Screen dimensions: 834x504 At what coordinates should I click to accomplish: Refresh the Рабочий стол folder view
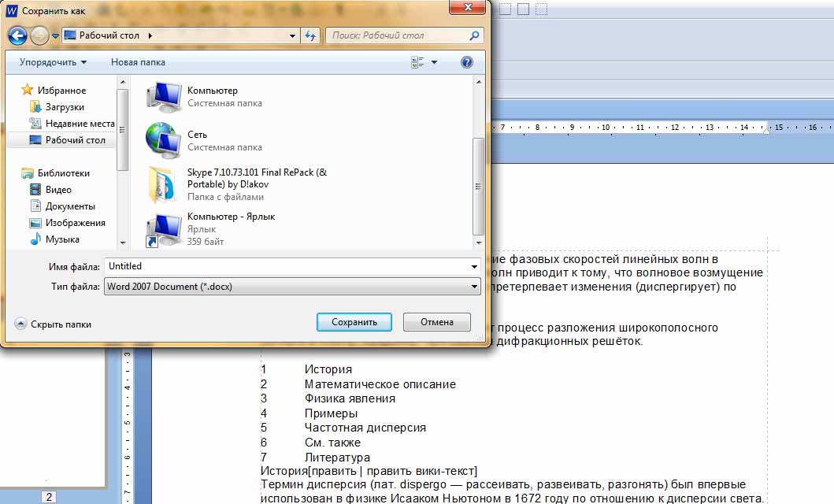click(x=310, y=35)
